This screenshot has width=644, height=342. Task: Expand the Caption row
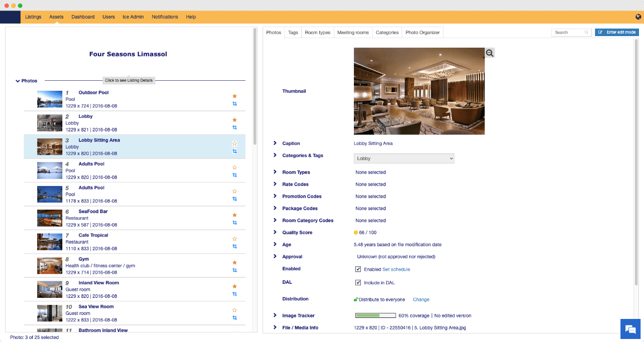click(x=275, y=143)
